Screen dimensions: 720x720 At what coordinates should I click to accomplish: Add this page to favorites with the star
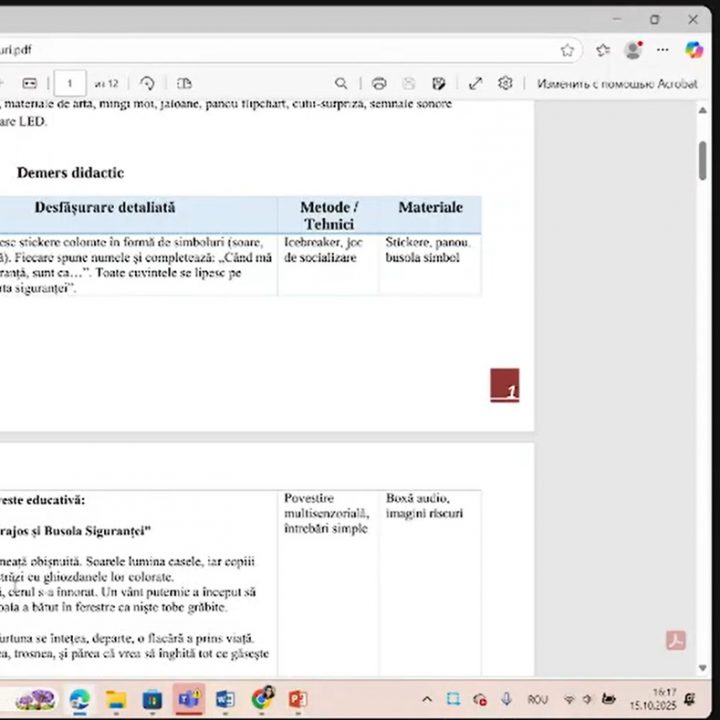click(567, 50)
